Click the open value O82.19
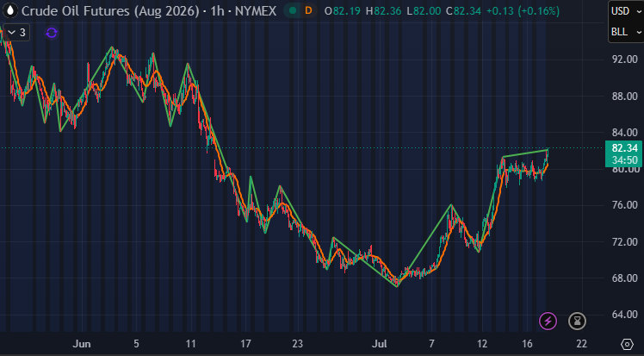644x356 pixels. [x=342, y=11]
